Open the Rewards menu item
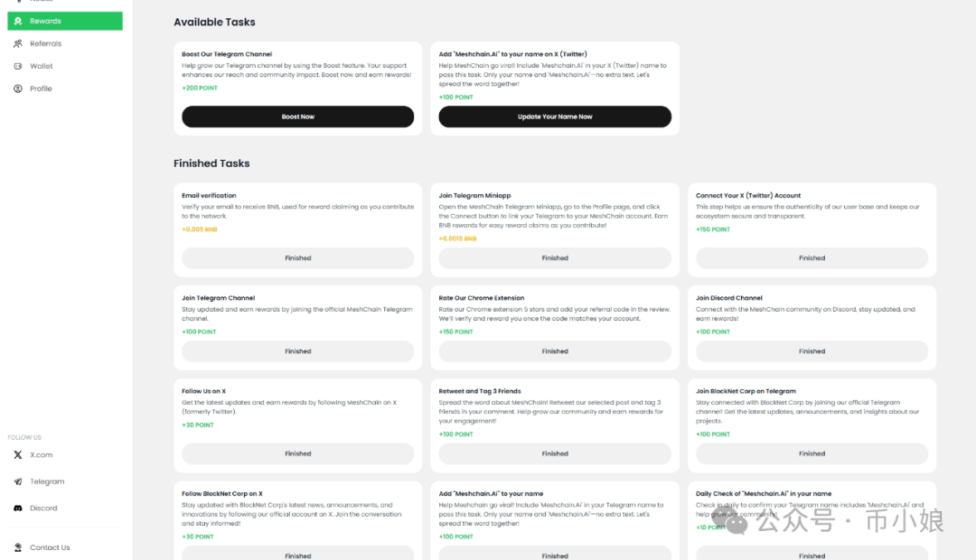The image size is (976, 560). tap(65, 21)
